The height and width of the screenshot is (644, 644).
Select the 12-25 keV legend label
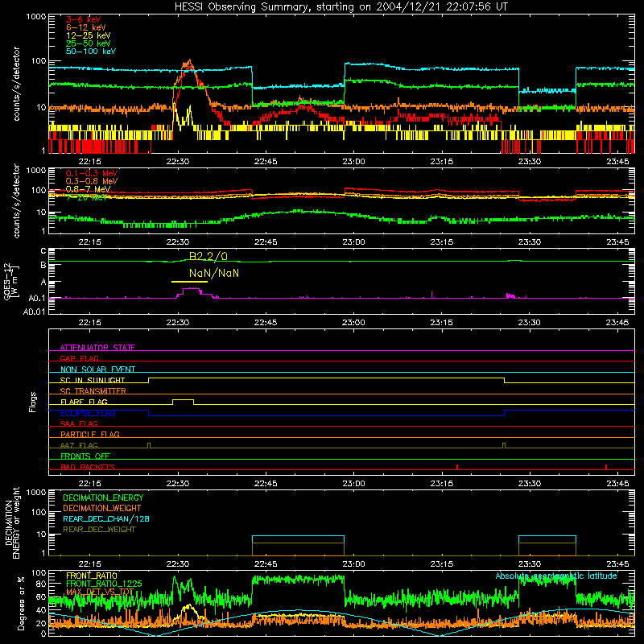(x=88, y=35)
